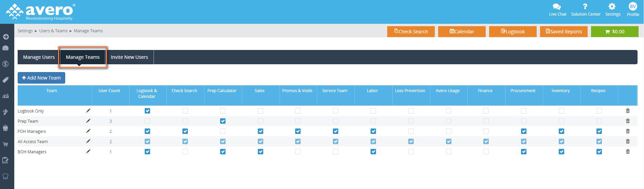
Task: Enable Check Search for BOH Managers
Action: (185, 152)
